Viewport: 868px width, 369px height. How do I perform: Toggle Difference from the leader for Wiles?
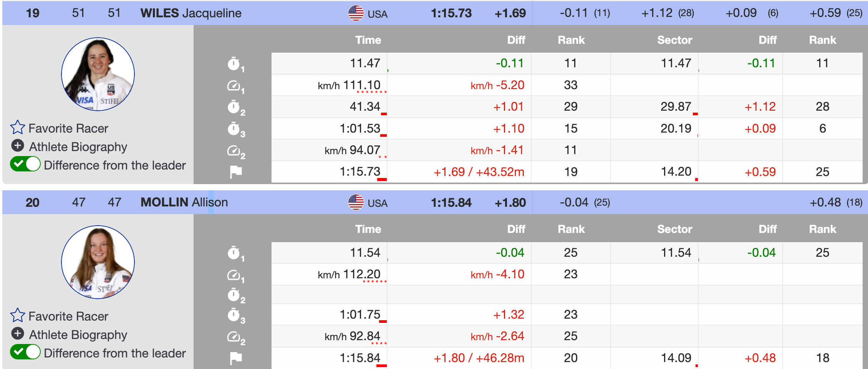coord(25,165)
